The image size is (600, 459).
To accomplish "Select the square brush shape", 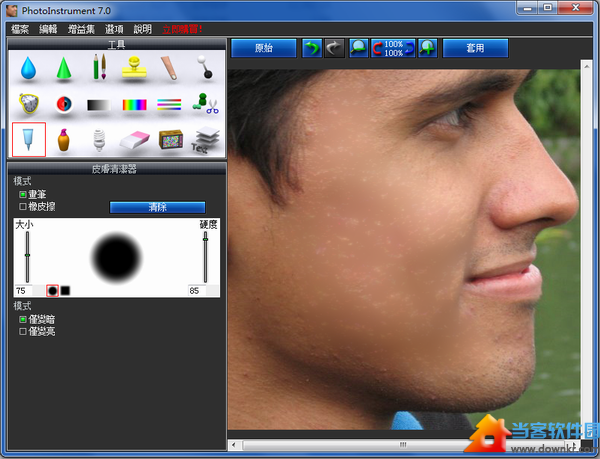I will [65, 291].
